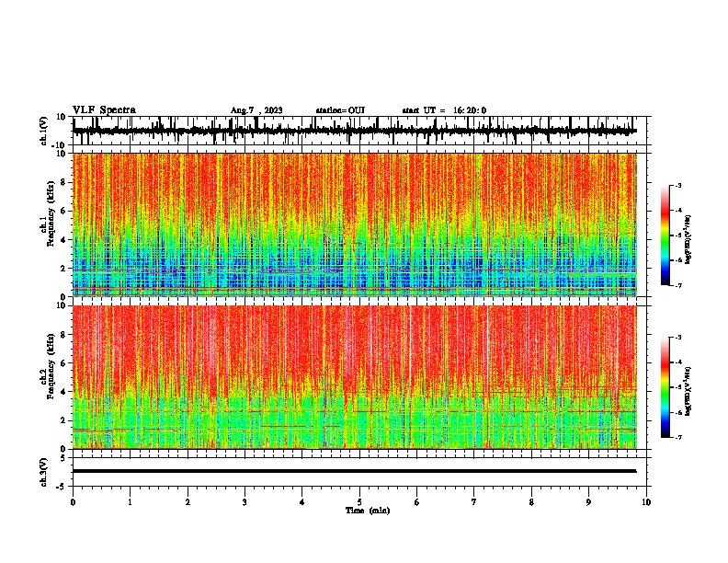Click the time axis tick label 5
Viewport: 728px width, 563px height.
[359, 502]
